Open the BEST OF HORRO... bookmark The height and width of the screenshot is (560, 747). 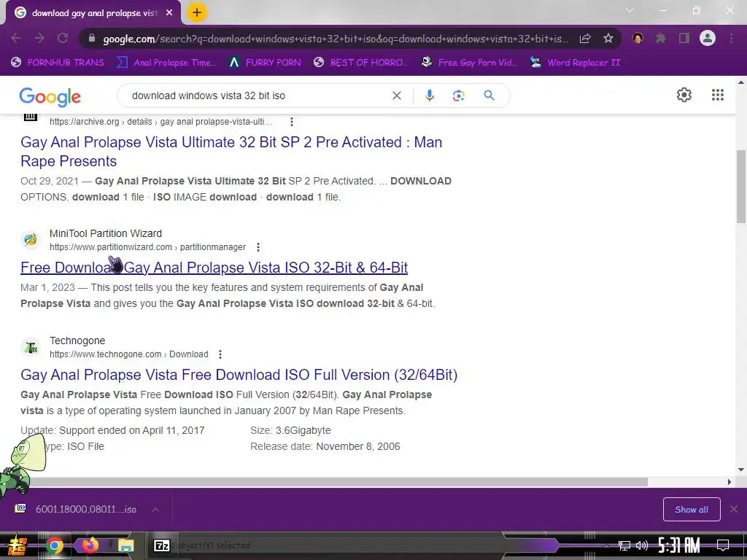(361, 63)
